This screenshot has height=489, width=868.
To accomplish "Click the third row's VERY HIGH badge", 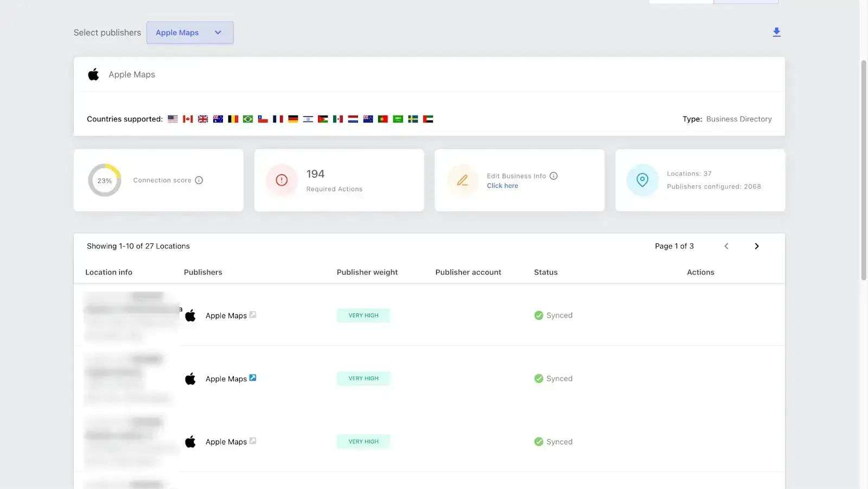I will tap(363, 442).
